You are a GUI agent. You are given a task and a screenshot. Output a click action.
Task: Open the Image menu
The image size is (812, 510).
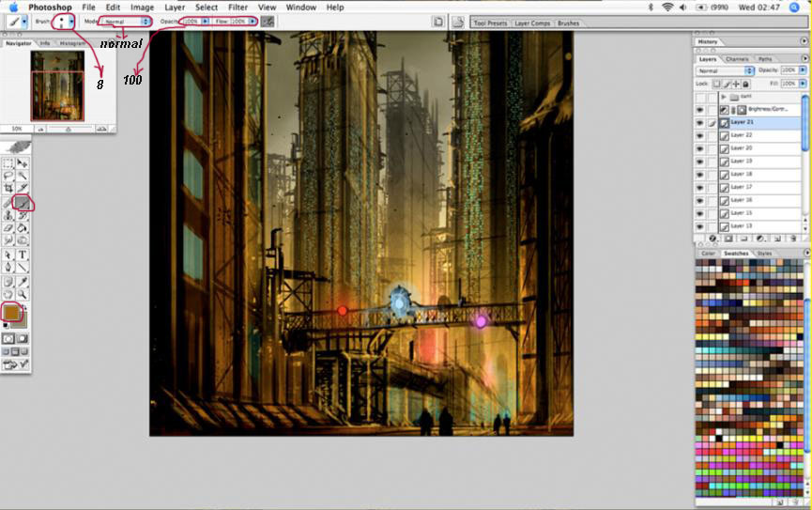click(142, 8)
